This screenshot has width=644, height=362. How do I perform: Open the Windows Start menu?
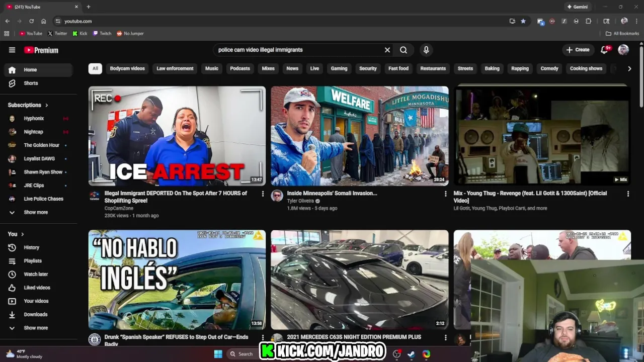218,354
